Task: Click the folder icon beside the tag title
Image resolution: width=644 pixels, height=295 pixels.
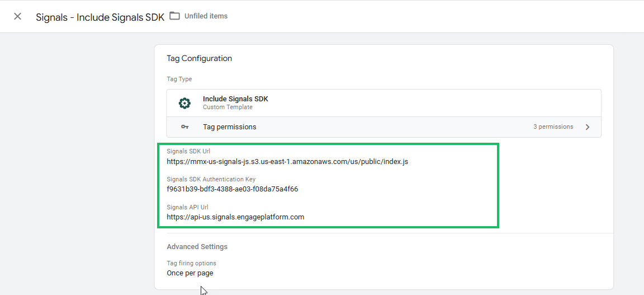Action: pyautogui.click(x=175, y=16)
